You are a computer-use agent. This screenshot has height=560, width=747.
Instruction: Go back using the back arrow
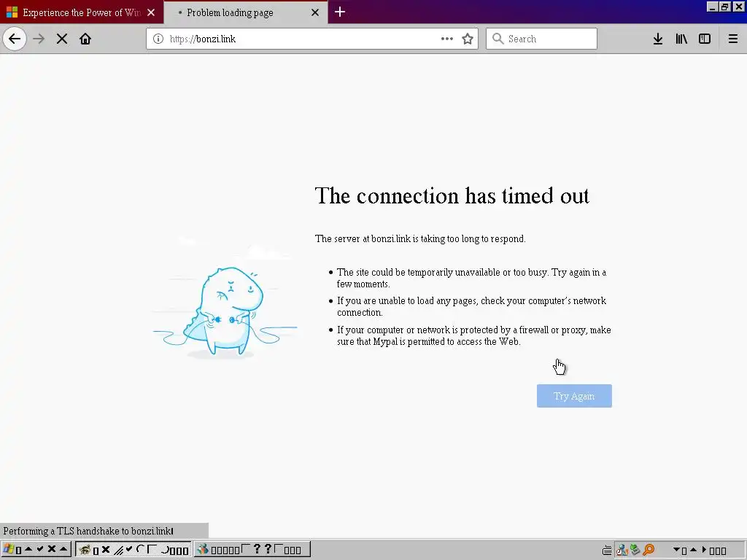15,39
